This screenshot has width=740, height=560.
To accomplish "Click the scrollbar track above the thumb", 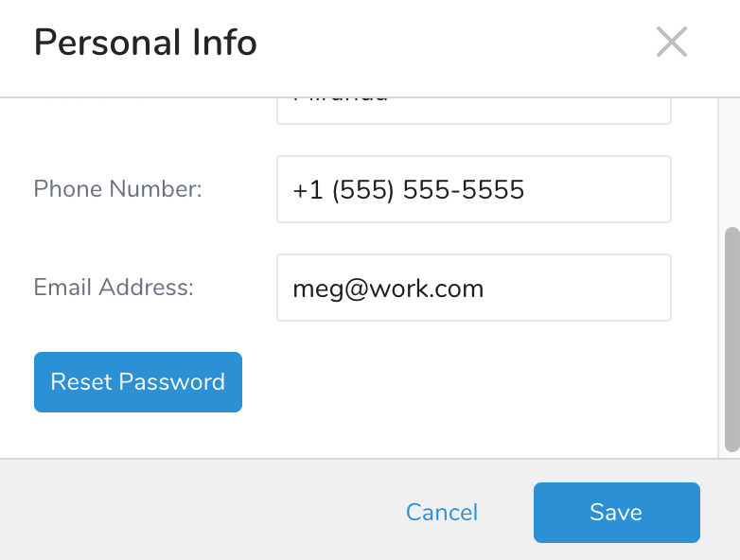I will [x=731, y=161].
